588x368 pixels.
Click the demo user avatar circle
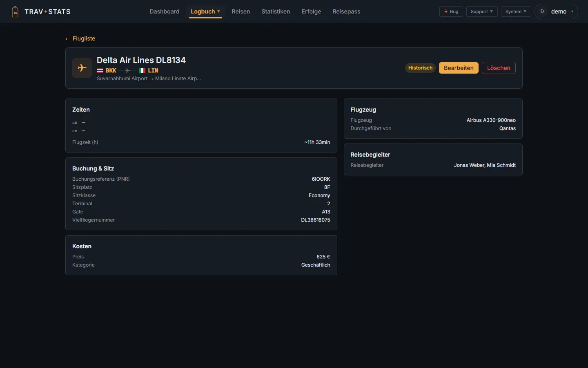[542, 11]
